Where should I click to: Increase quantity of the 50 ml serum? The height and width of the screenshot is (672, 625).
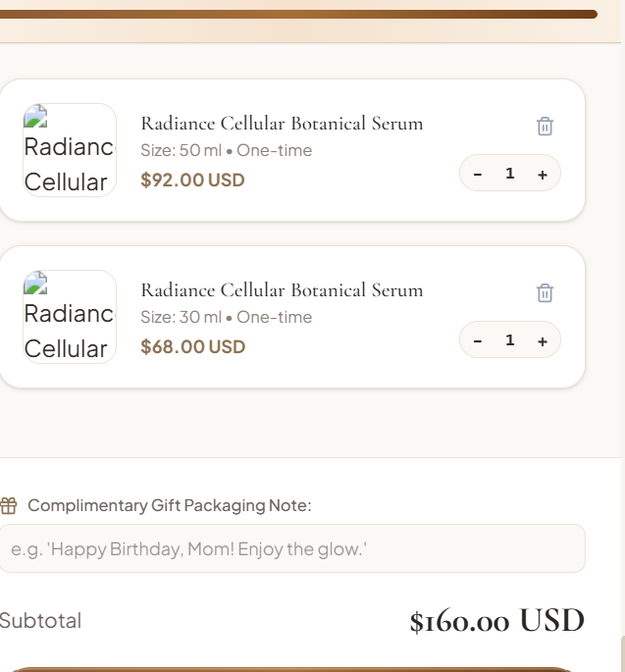tap(543, 175)
